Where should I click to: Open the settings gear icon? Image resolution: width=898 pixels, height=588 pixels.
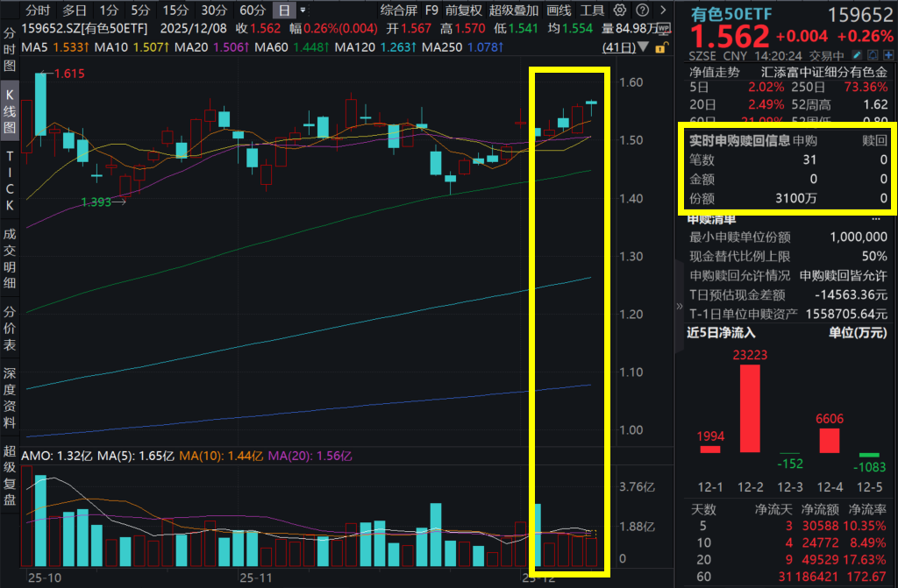point(618,9)
